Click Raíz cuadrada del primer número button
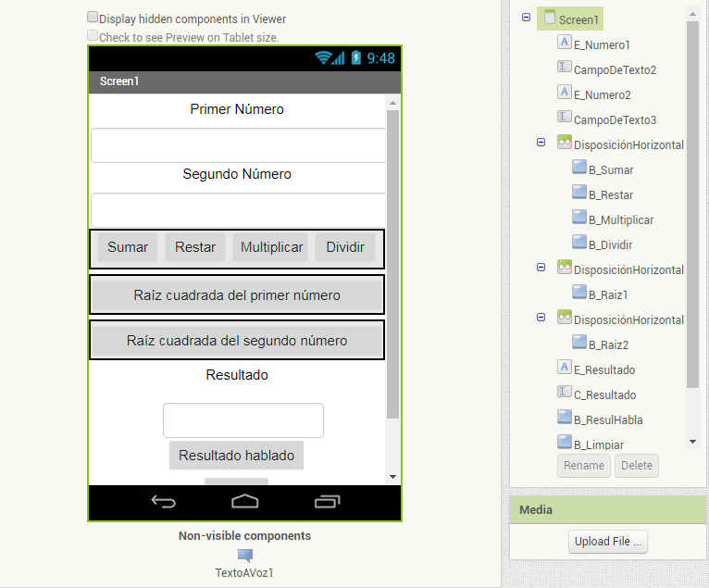The width and height of the screenshot is (709, 588). point(237,294)
